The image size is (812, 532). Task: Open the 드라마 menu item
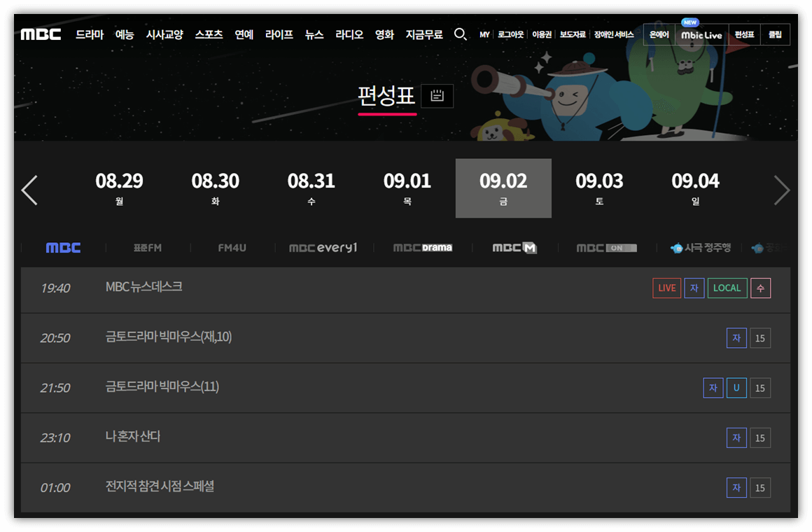pyautogui.click(x=89, y=34)
